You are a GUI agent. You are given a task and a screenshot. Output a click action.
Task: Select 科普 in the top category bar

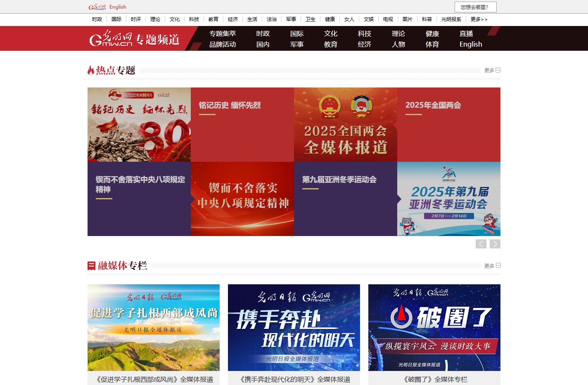(427, 19)
